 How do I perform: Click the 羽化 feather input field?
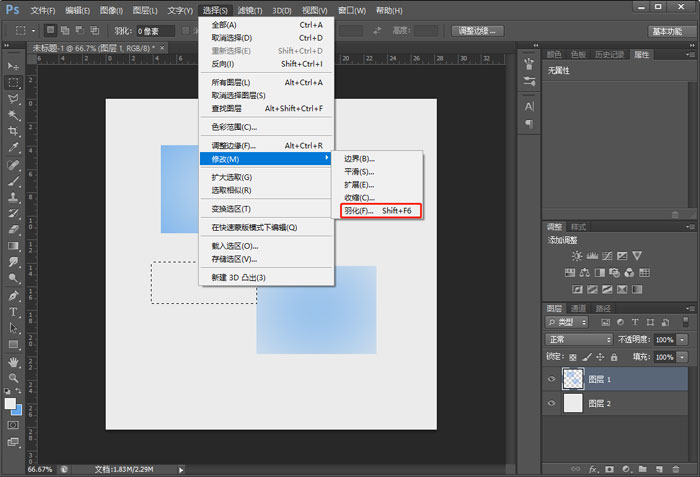155,31
